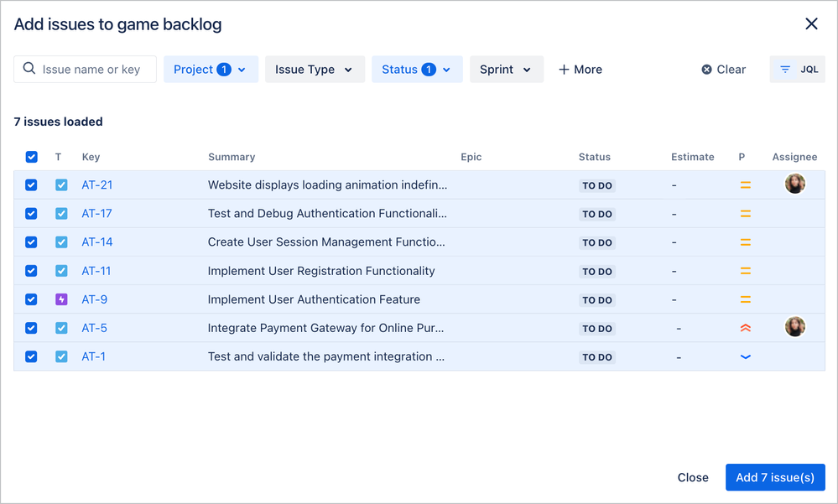838x504 pixels.
Task: Open the Project filter dropdown
Action: (211, 70)
